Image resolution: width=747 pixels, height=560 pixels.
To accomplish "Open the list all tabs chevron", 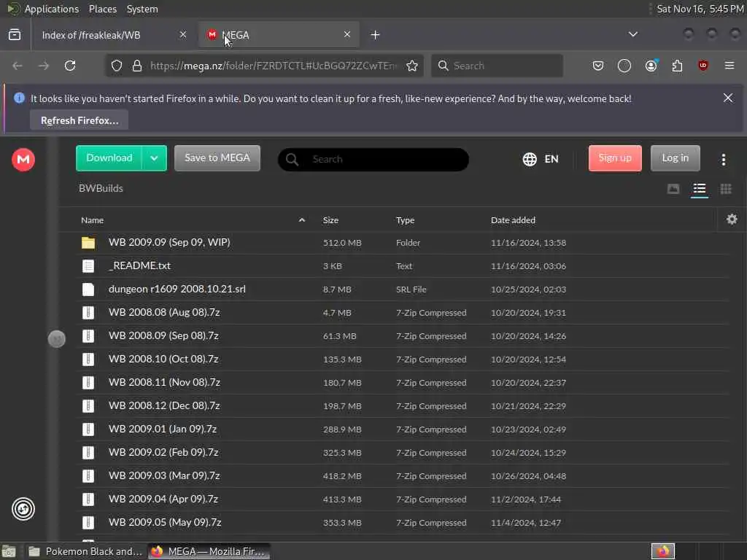I will [632, 34].
